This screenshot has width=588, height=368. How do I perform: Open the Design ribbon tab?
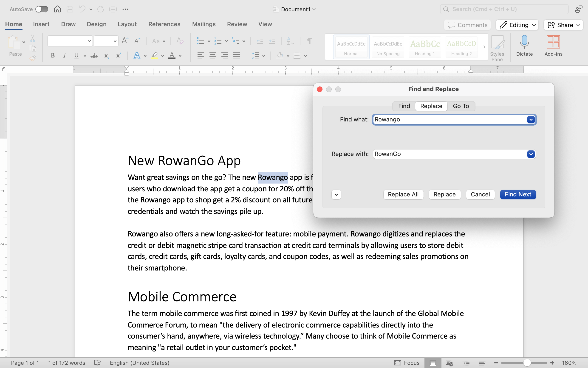click(96, 24)
